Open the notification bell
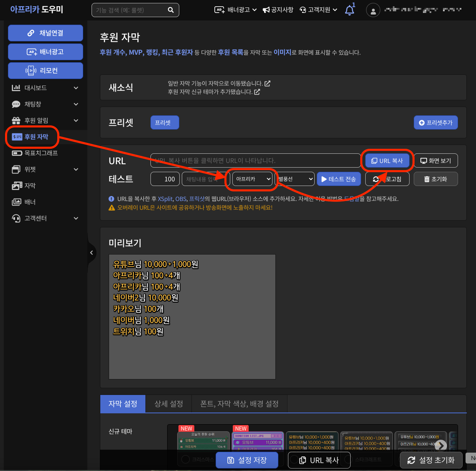The image size is (476, 471). pos(350,10)
